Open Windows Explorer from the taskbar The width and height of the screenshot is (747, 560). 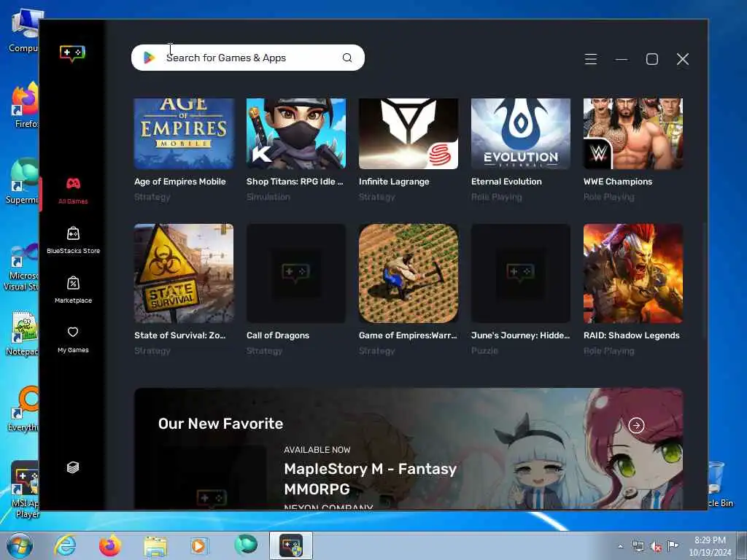155,545
